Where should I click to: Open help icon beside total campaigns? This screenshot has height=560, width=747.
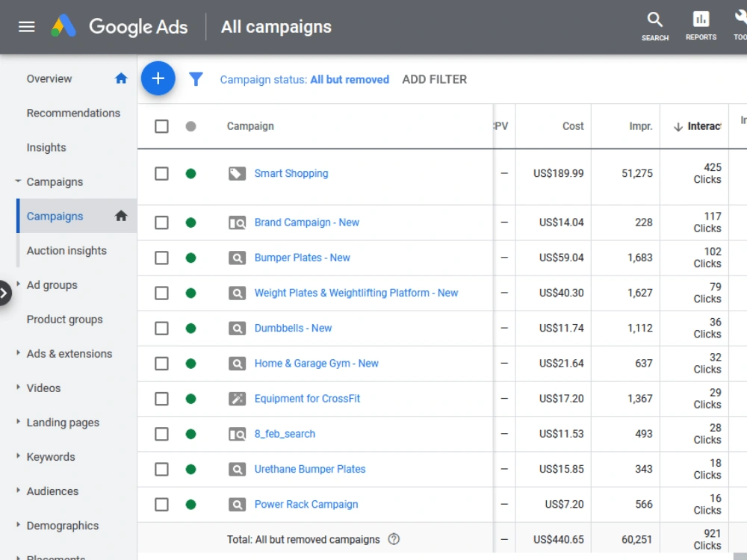point(394,539)
